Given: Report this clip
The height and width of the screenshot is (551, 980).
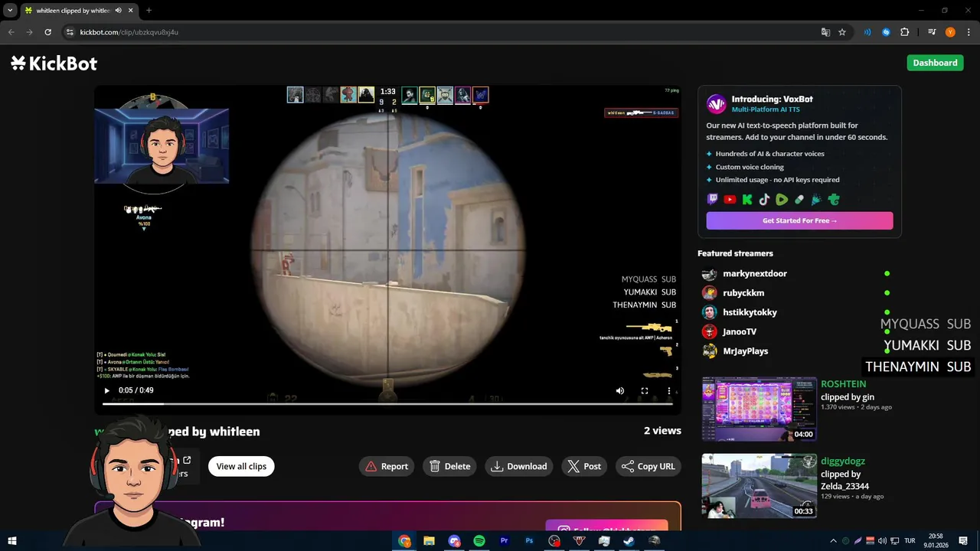Looking at the screenshot, I should click(x=387, y=466).
